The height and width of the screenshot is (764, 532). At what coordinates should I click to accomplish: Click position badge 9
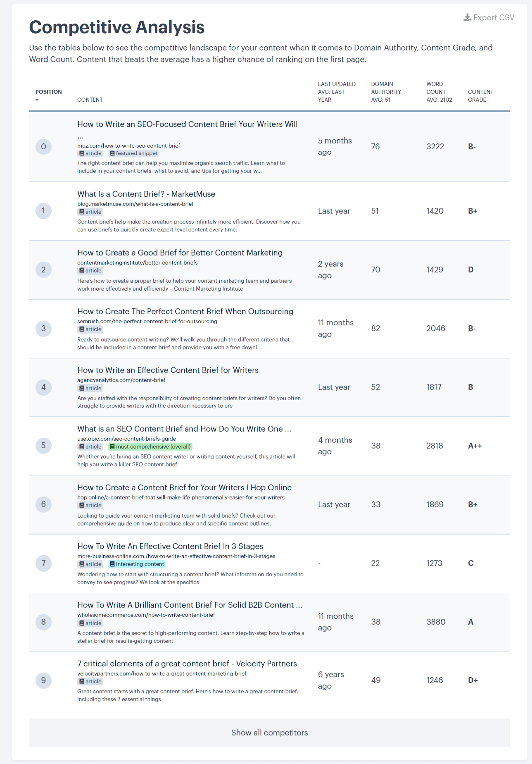[x=43, y=680]
